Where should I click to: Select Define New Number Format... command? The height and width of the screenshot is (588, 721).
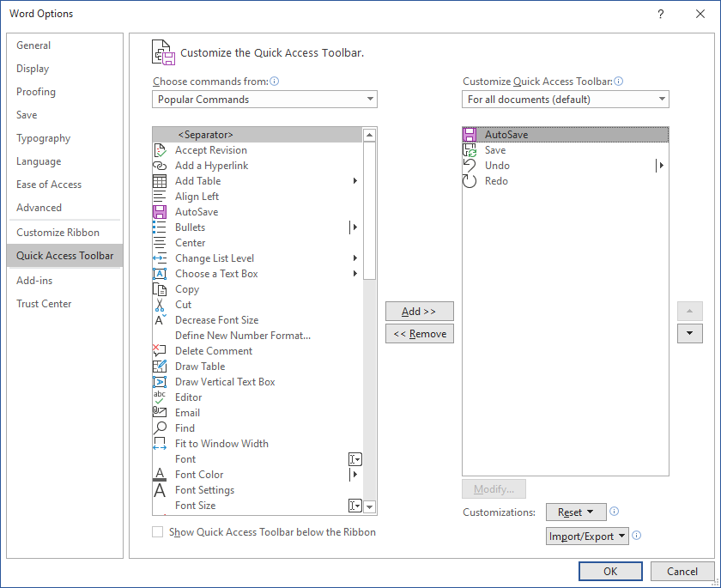click(x=257, y=336)
